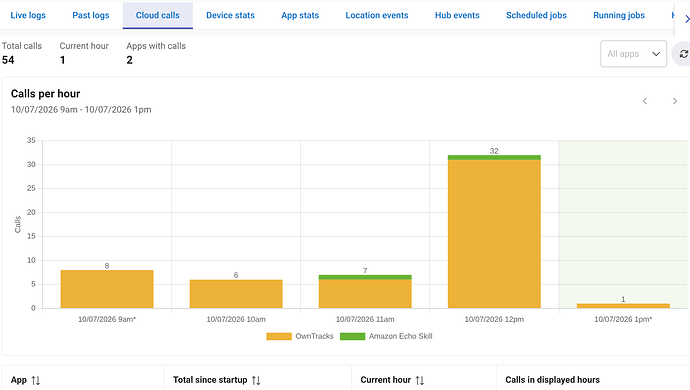Open the Device stats tab
Image resolution: width=690 pixels, height=390 pixels.
[x=230, y=15]
